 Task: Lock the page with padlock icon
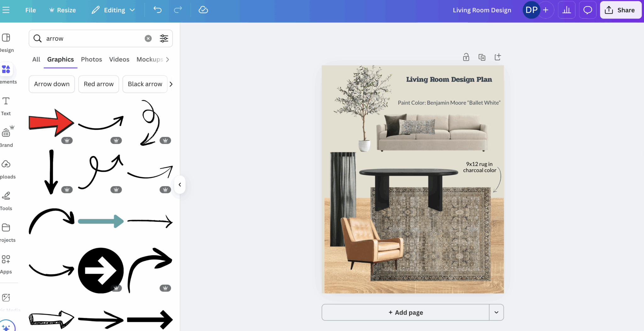pos(466,57)
